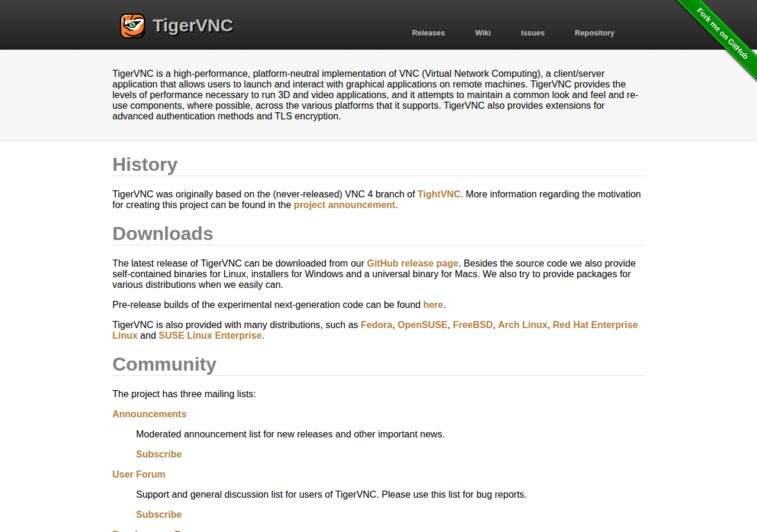Open the SUSE Linux Enterprise link
Screen dimensions: 757x532
210,335
